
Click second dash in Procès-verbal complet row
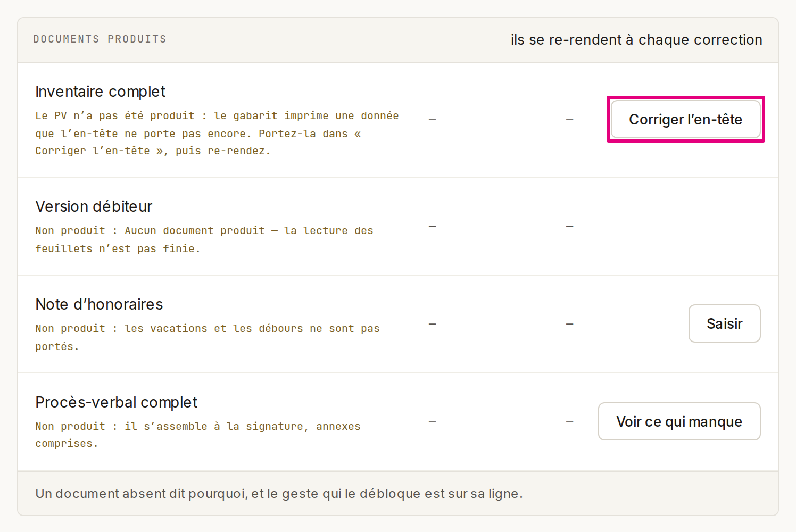(569, 422)
